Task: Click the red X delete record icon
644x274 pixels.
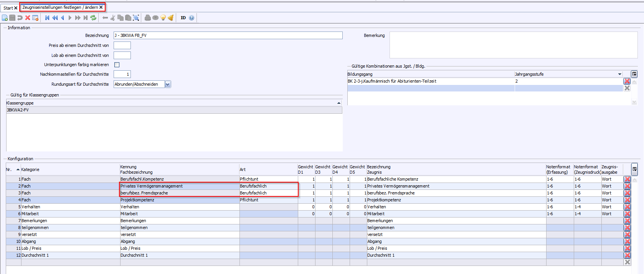Action: pos(28,18)
